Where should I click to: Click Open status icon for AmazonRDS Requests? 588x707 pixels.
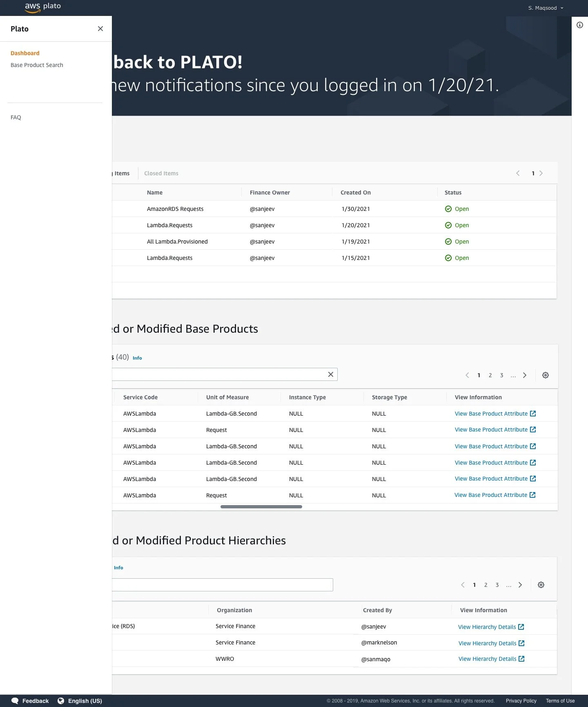click(x=448, y=209)
